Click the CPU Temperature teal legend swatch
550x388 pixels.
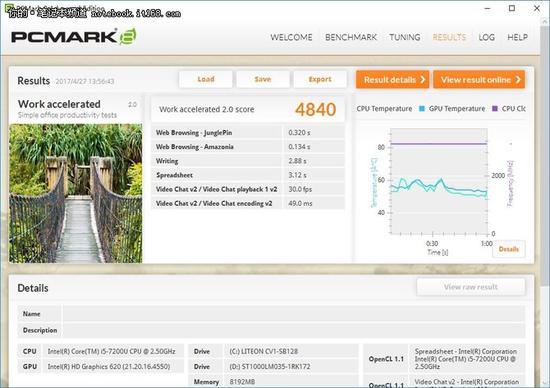(422, 109)
